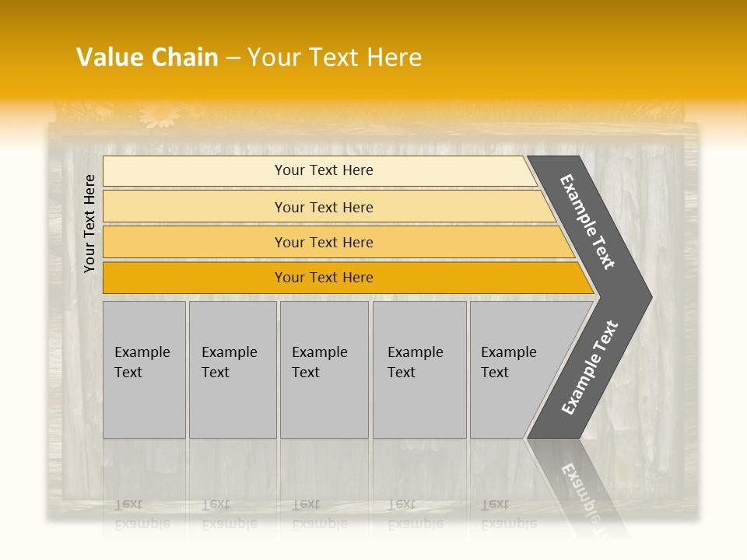Click the daisy flower image near the top

(x=160, y=115)
